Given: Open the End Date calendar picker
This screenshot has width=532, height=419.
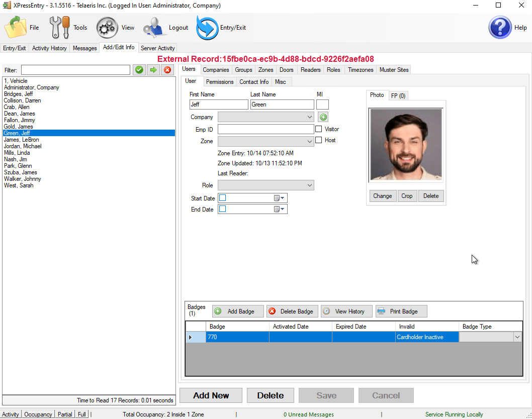Looking at the screenshot, I should click(x=280, y=209).
